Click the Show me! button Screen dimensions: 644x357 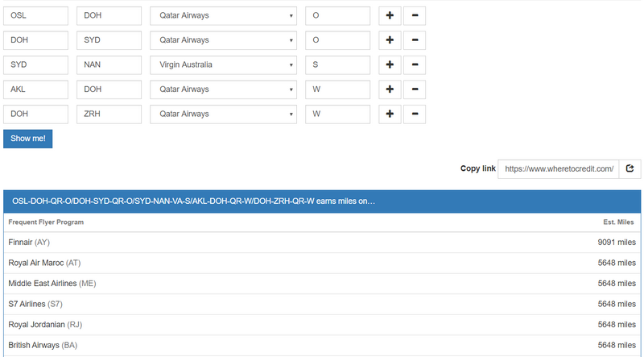(x=28, y=139)
